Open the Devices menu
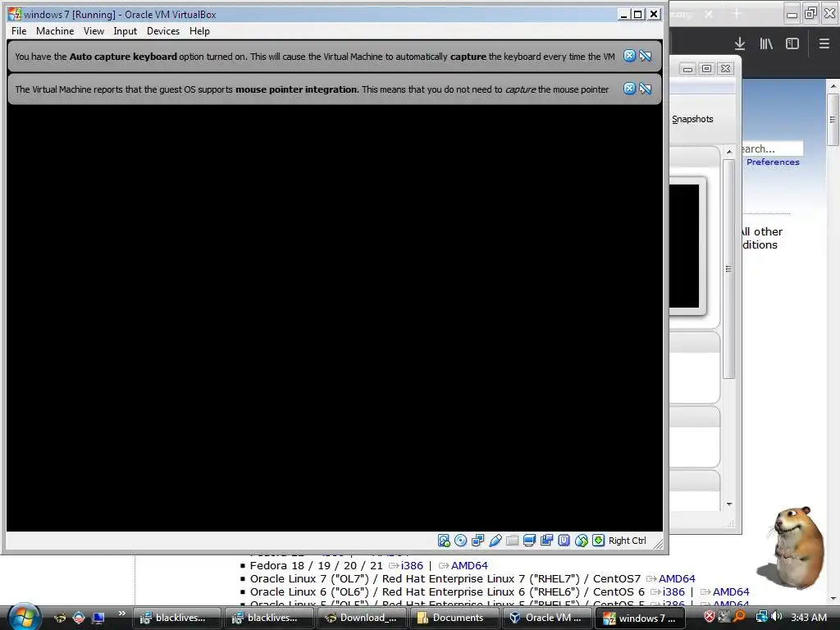The height and width of the screenshot is (630, 840). point(163,31)
